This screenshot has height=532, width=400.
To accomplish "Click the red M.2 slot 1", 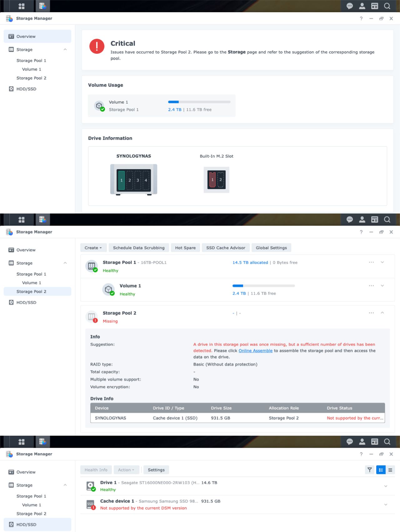I will tap(212, 180).
